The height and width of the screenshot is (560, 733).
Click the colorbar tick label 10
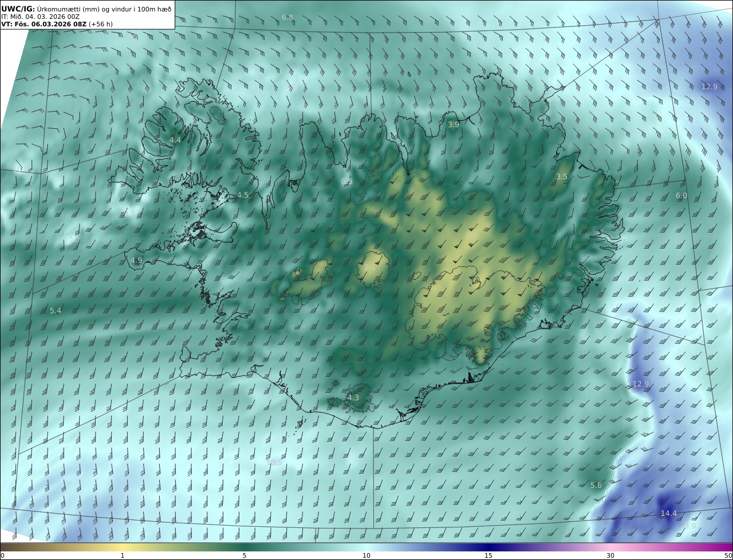(x=366, y=555)
